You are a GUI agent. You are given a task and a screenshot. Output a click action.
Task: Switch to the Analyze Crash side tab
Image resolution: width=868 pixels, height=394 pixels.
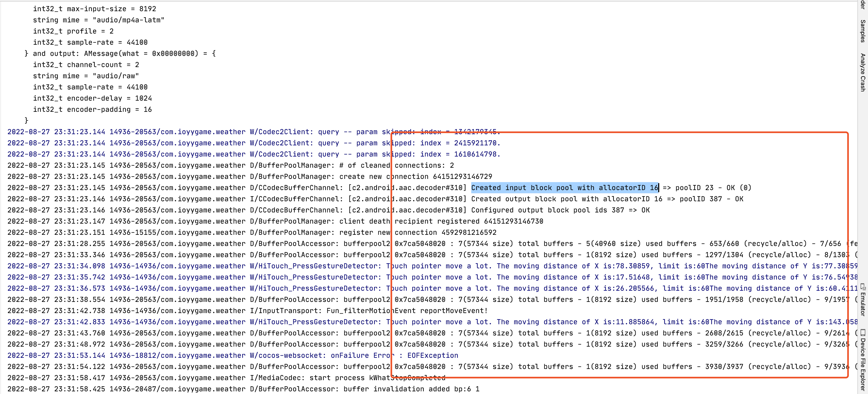click(x=863, y=72)
